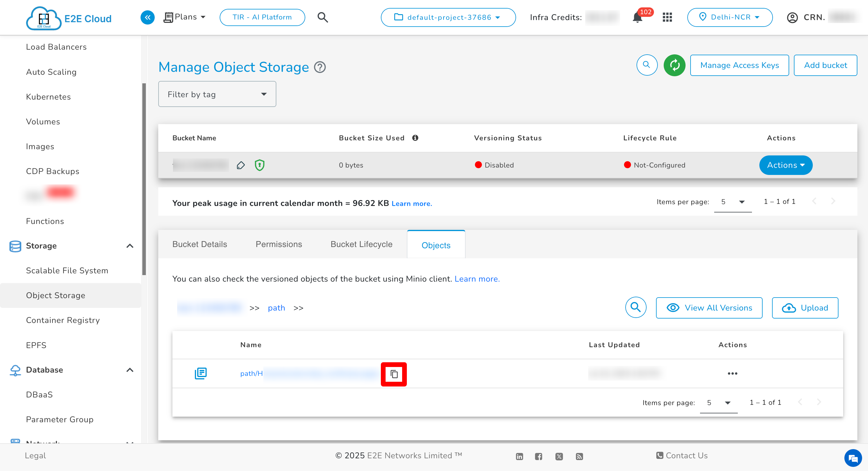The height and width of the screenshot is (471, 868).
Task: Click the sidebar vertical scrollbar
Action: (144, 179)
